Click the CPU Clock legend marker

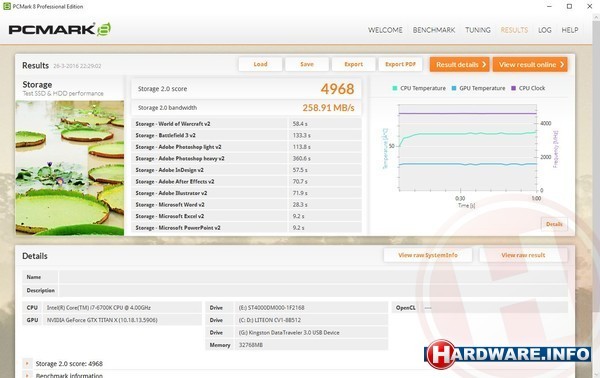514,88
